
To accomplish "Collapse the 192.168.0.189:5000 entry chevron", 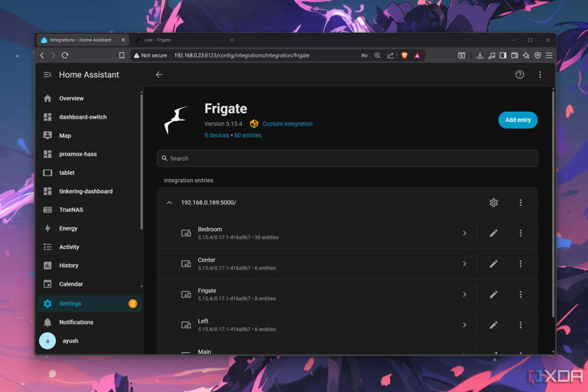I will coord(169,203).
